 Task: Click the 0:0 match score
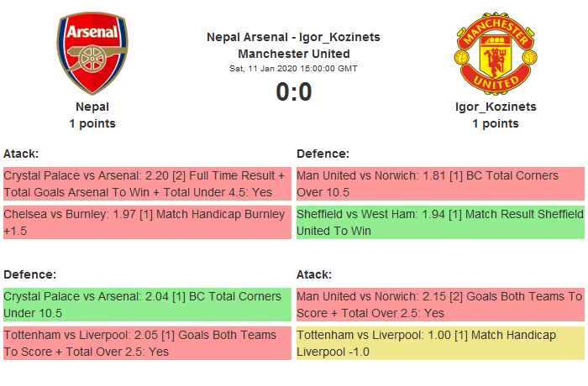(x=293, y=91)
